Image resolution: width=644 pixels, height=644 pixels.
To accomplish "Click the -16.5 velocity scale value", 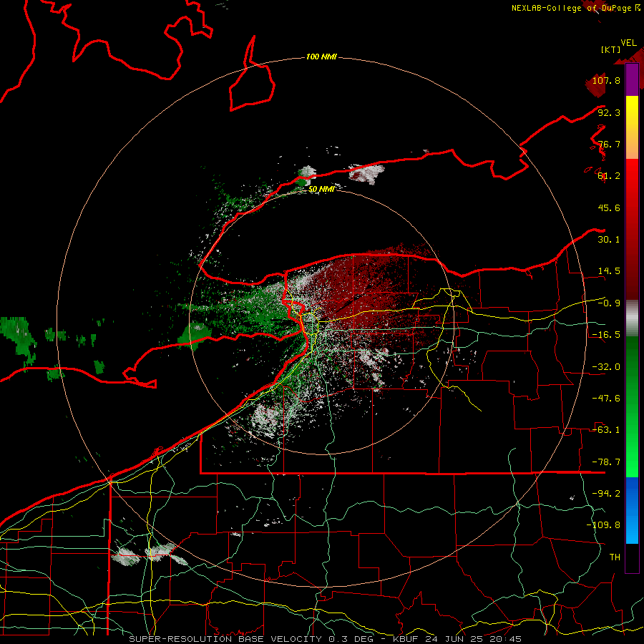I will 606,334.
